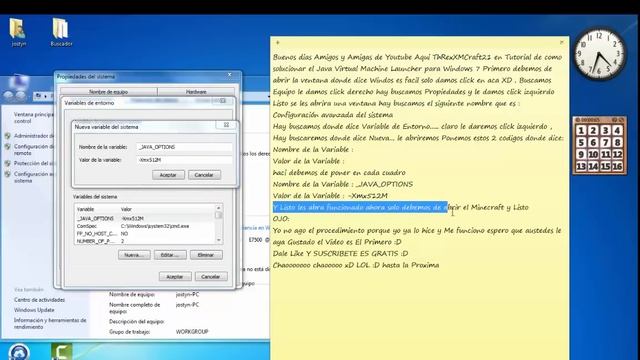Click 'Valor de la Variable : -Xmx512M' note line
The width and height of the screenshot is (640, 360).
tap(330, 196)
